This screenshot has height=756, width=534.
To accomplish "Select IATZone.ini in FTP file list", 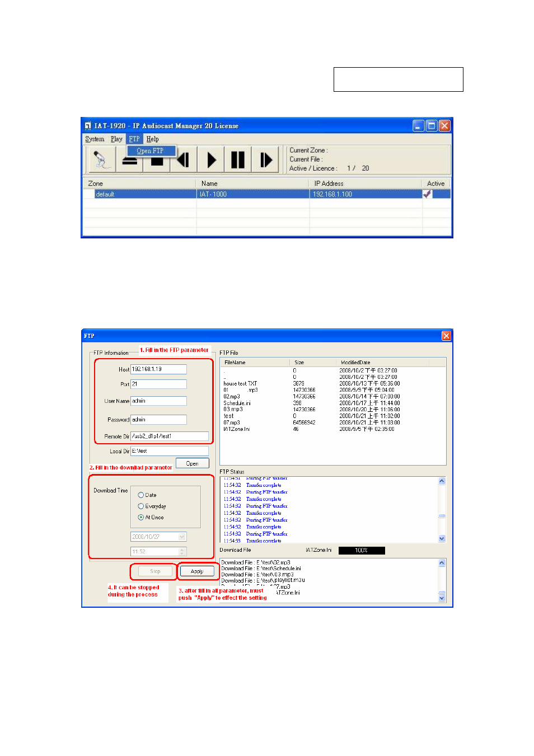I will (x=237, y=429).
